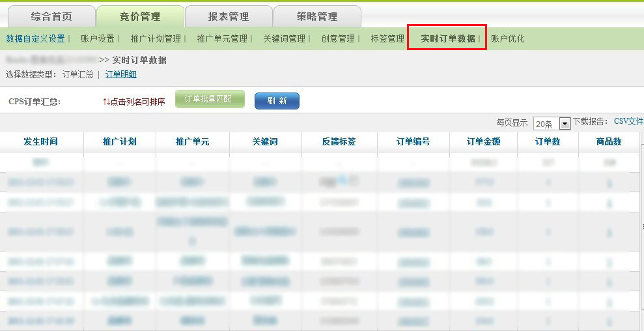Sort by the 商品数 column header
Image resolution: width=644 pixels, height=331 pixels.
coord(608,141)
